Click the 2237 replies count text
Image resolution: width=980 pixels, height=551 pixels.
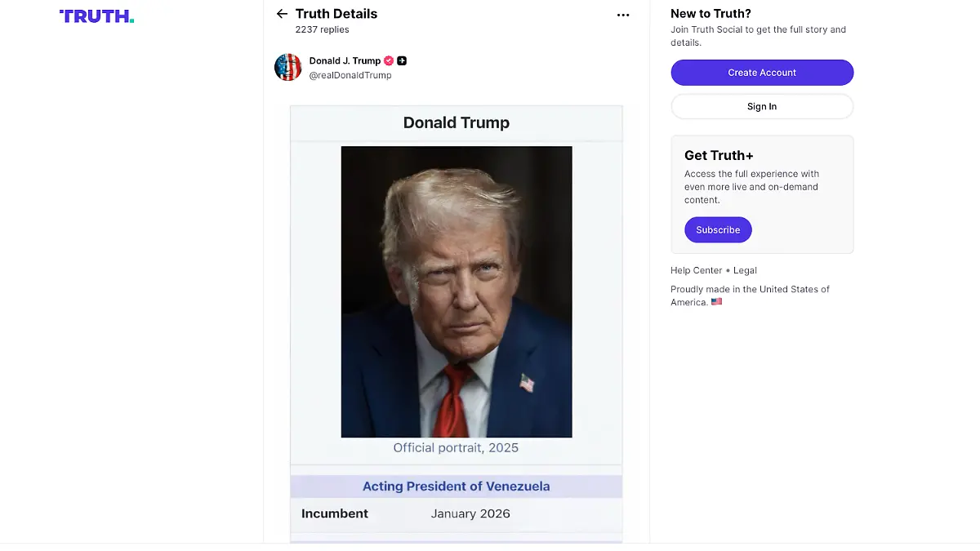point(322,29)
